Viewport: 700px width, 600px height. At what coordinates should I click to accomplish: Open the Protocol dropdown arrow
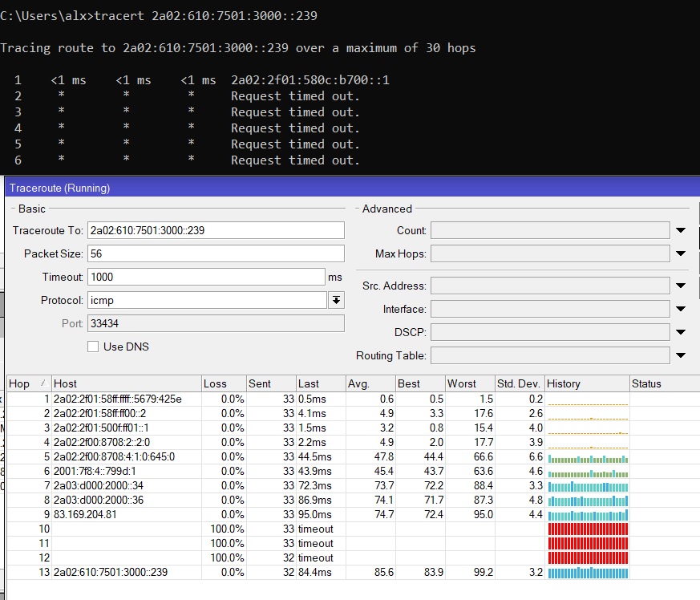click(337, 300)
